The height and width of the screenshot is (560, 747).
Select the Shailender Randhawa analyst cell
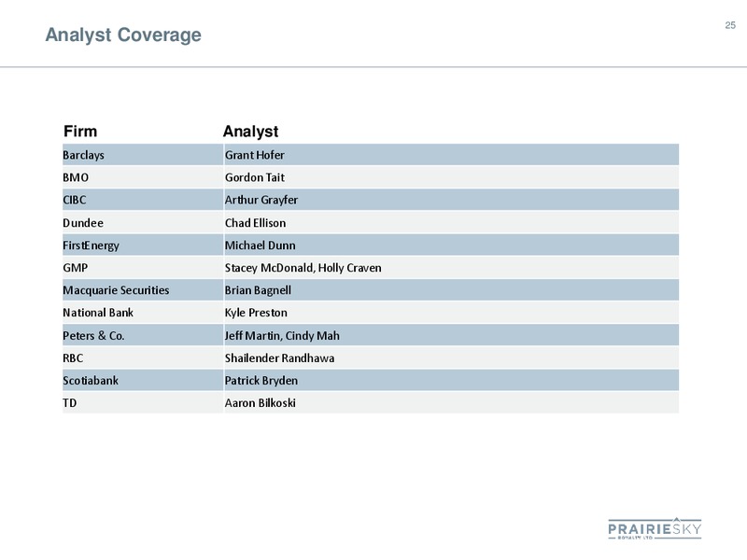click(451, 357)
